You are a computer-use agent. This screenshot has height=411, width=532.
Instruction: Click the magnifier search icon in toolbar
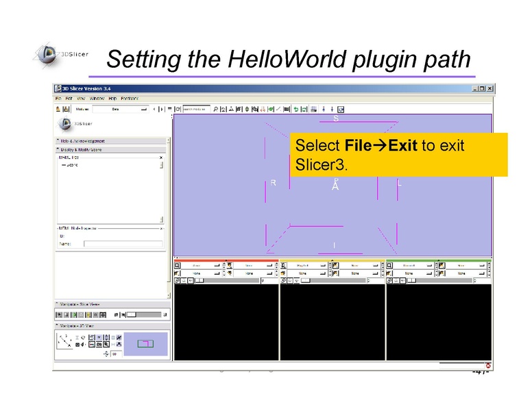point(215,109)
